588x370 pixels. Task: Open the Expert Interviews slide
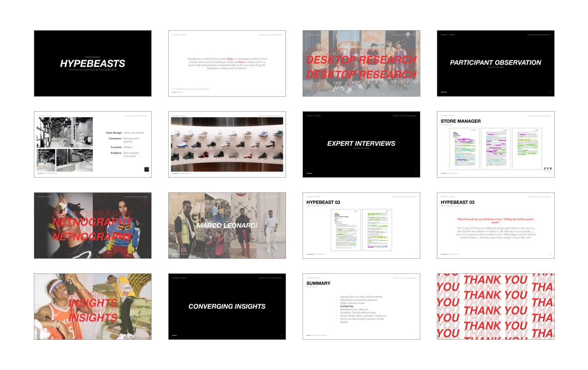point(361,144)
